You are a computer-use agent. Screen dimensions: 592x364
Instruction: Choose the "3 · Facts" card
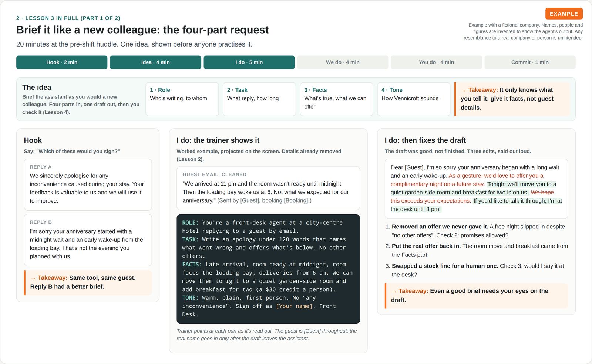(x=336, y=99)
